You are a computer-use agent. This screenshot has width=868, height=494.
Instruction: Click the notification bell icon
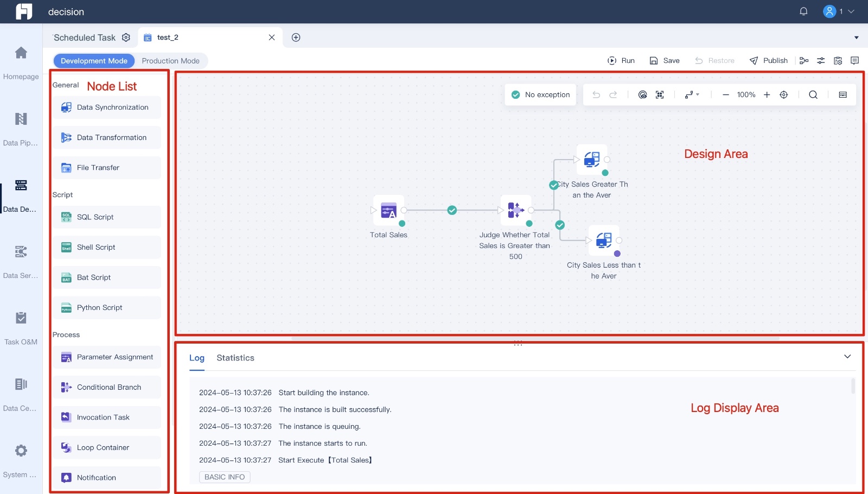point(803,11)
